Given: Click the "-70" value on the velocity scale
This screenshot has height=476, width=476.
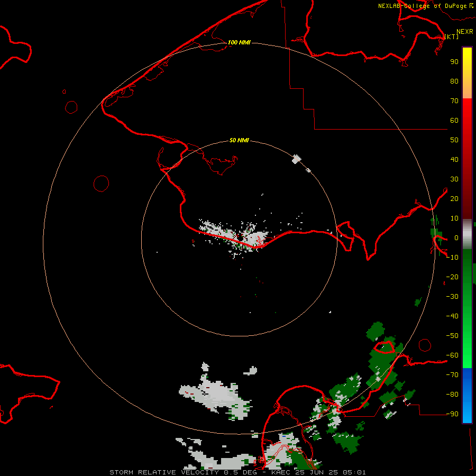Looking at the screenshot, I should click(x=452, y=375).
